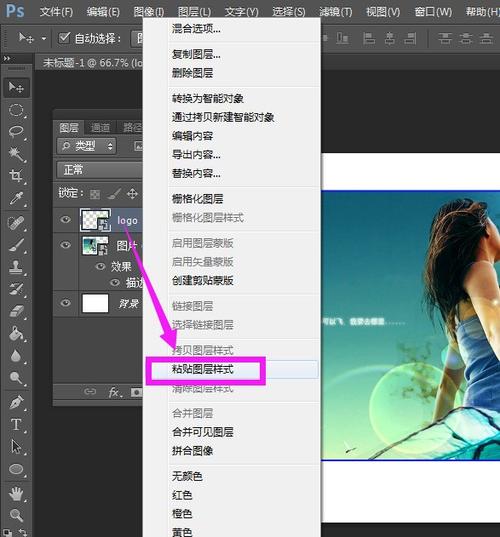
Task: Click lock position icon
Action: tap(132, 194)
